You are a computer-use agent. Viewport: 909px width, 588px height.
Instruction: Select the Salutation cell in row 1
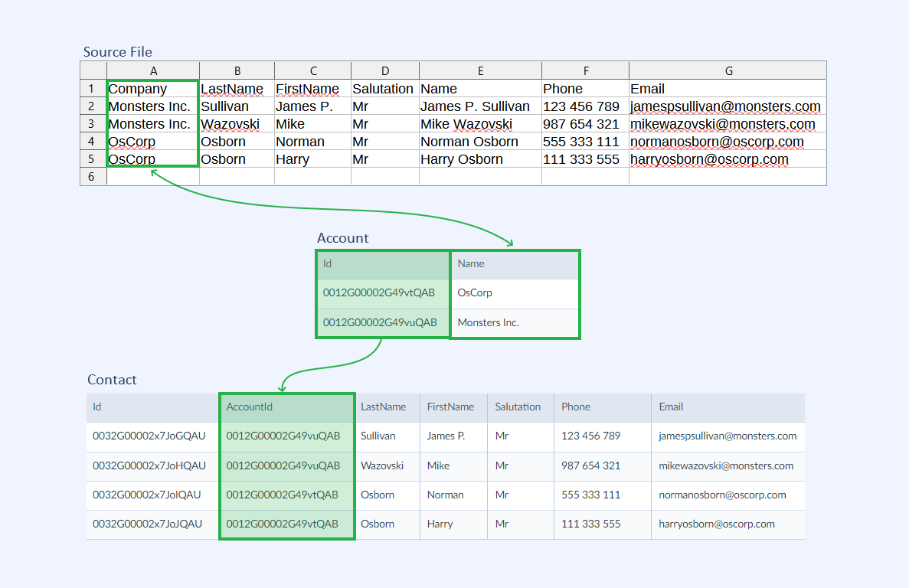[385, 89]
